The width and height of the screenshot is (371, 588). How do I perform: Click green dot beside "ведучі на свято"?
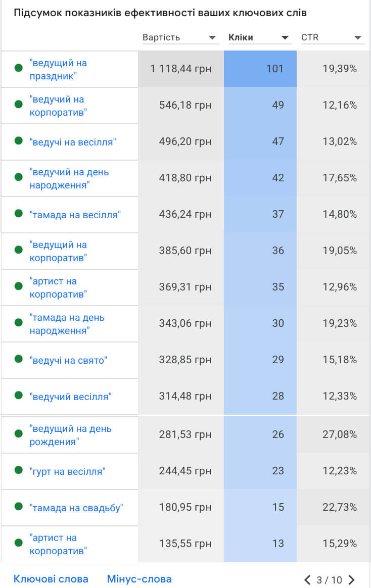coord(19,359)
